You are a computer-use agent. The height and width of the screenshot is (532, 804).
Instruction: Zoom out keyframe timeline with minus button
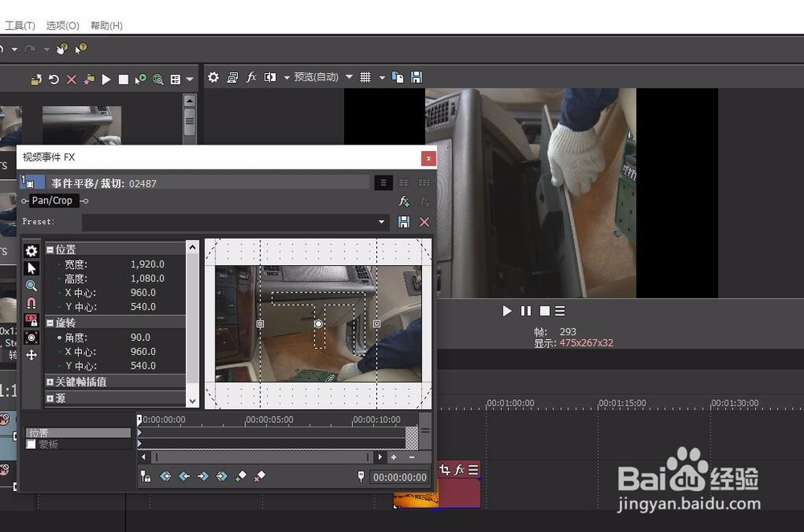pyautogui.click(x=412, y=456)
